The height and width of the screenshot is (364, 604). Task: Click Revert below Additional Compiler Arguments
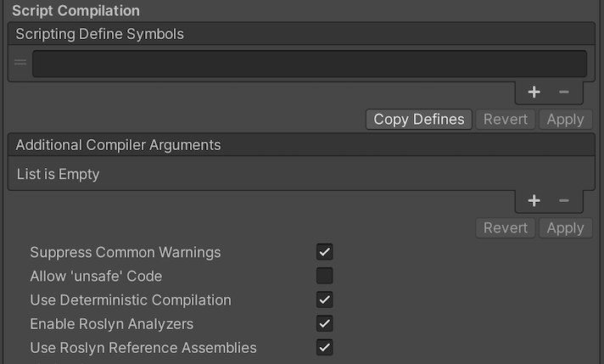point(506,228)
